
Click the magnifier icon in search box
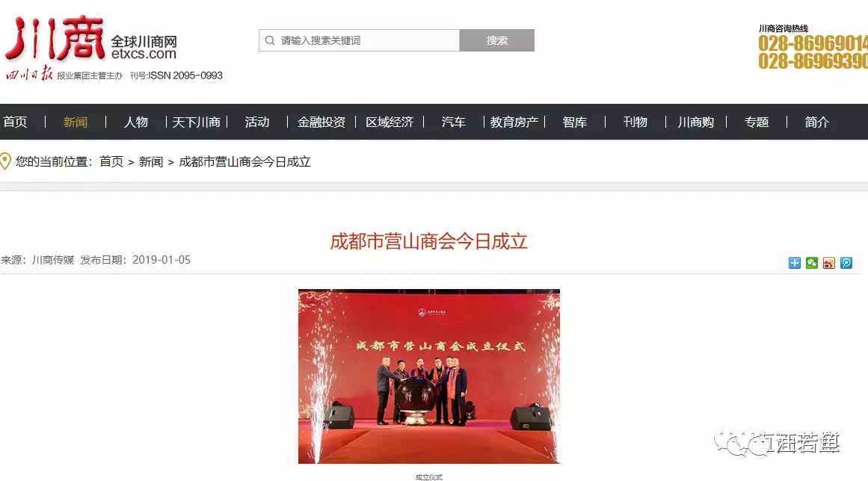(270, 40)
